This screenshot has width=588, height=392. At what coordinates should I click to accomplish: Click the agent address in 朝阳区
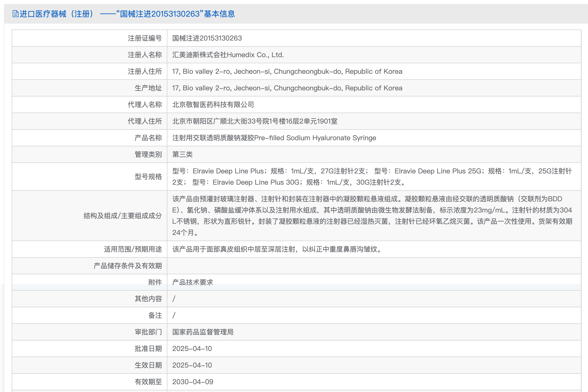pos(255,121)
